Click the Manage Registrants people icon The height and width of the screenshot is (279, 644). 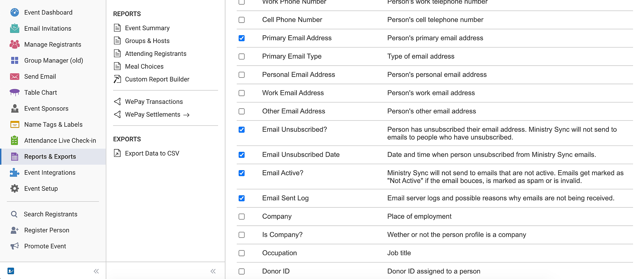pyautogui.click(x=15, y=44)
